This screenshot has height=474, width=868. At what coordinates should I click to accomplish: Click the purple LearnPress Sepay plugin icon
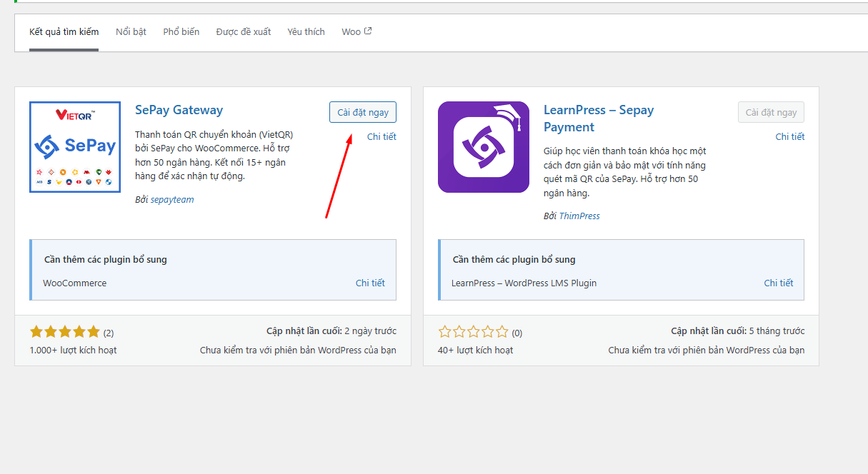pos(484,147)
